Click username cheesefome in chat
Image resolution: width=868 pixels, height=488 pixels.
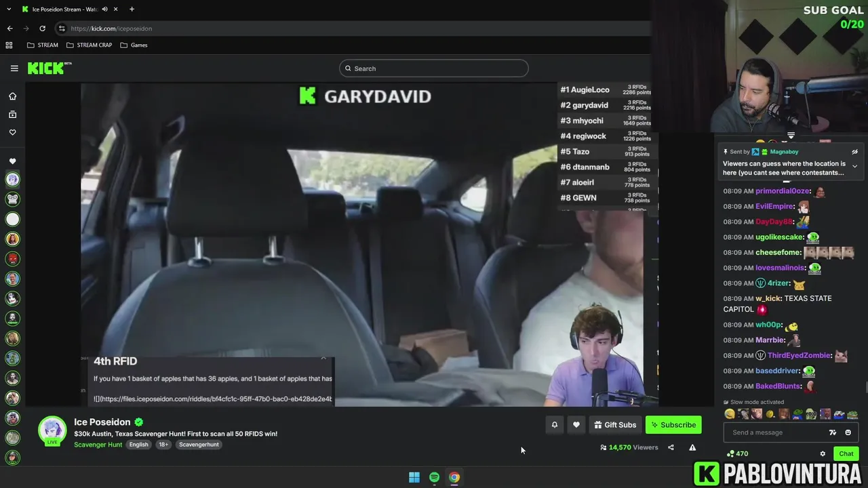(x=778, y=252)
